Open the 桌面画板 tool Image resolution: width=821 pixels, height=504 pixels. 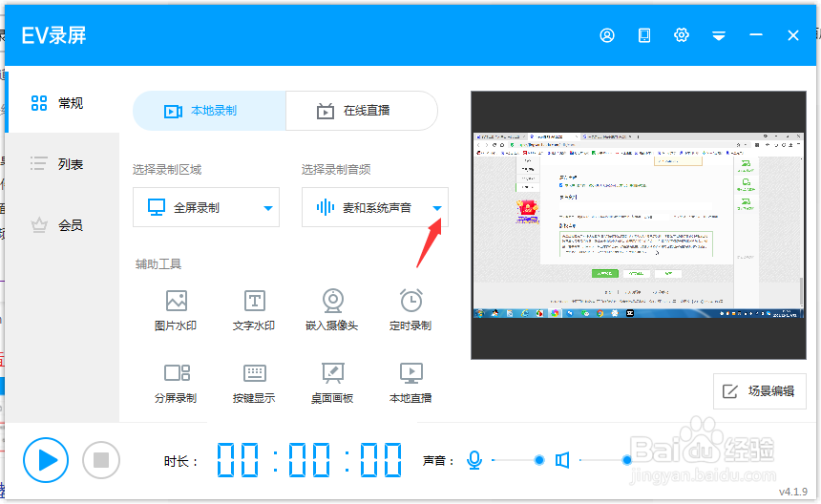(x=332, y=383)
